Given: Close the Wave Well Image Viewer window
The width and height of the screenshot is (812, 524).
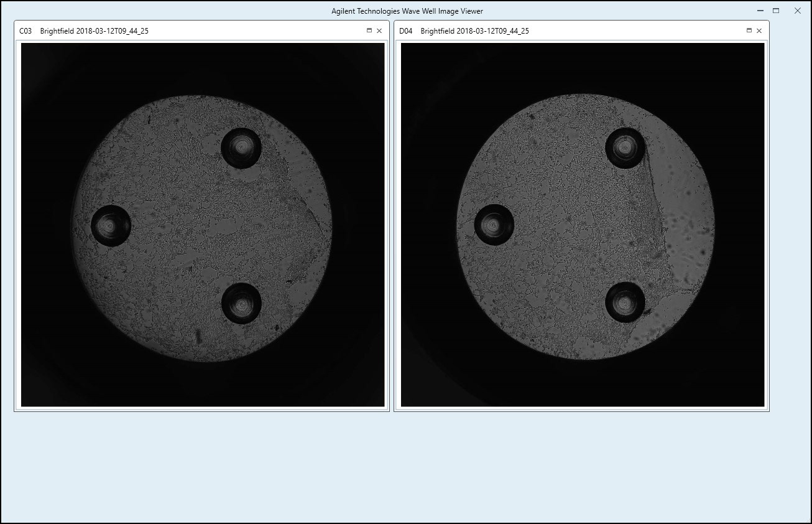Looking at the screenshot, I should point(798,11).
